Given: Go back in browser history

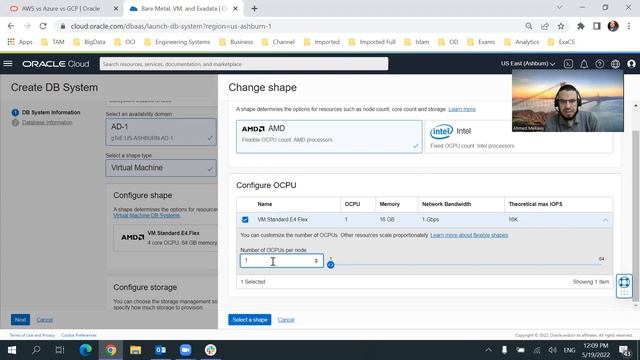Looking at the screenshot, I should (x=11, y=26).
